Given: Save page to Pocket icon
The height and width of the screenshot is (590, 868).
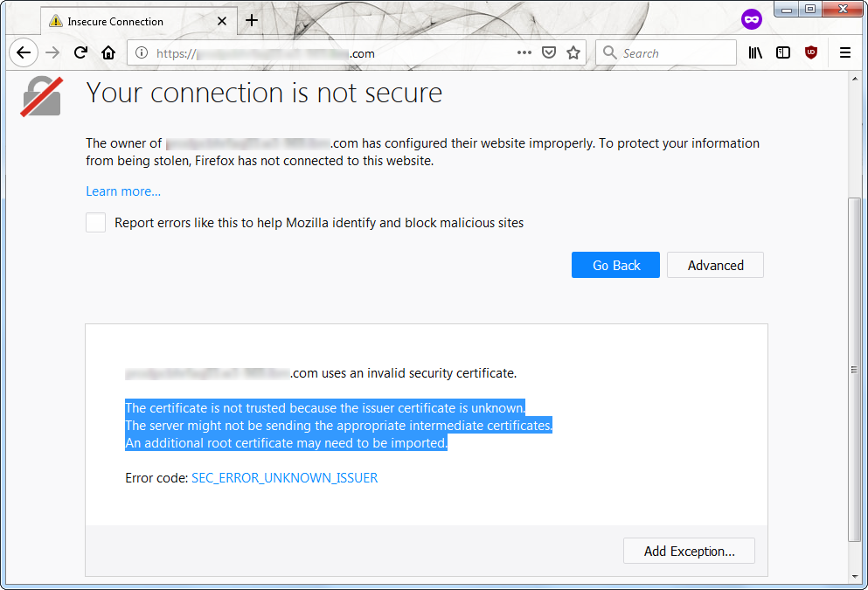Looking at the screenshot, I should pyautogui.click(x=549, y=52).
